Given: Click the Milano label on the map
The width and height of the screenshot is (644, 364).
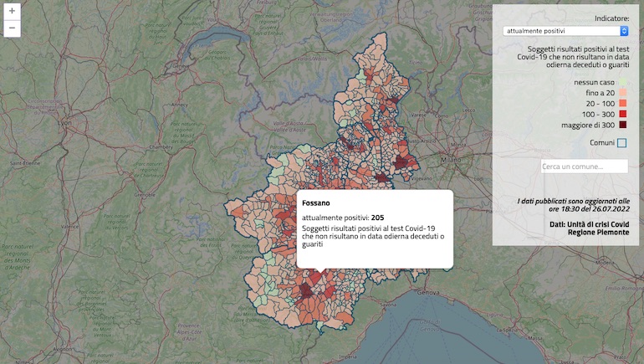Looking at the screenshot, I should pos(452,160).
